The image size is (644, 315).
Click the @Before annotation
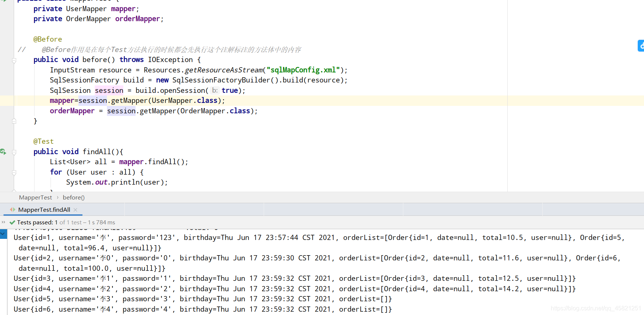[x=48, y=39]
